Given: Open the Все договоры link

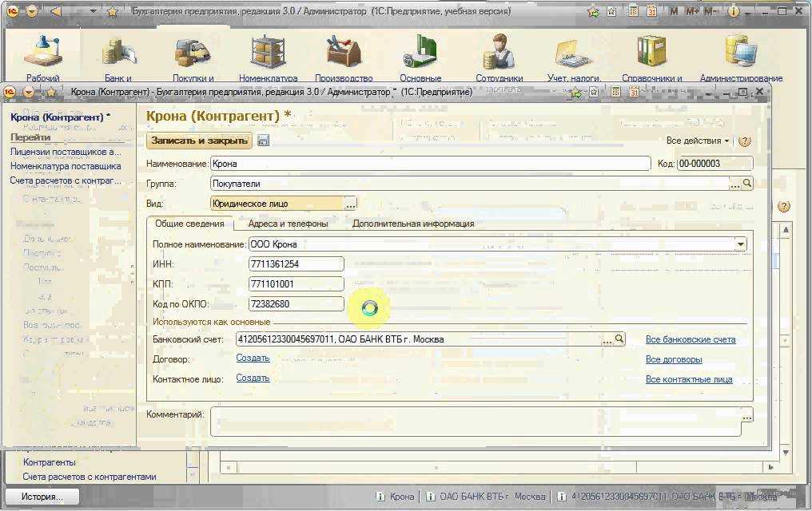Looking at the screenshot, I should (674, 359).
